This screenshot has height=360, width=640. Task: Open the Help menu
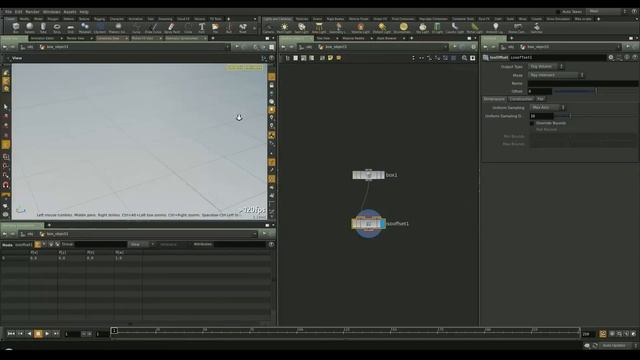point(84,12)
